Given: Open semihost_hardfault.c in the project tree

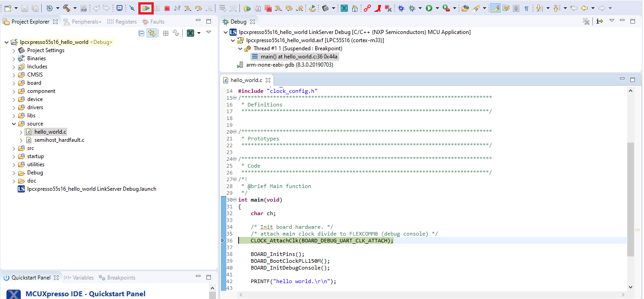Looking at the screenshot, I should tap(59, 140).
